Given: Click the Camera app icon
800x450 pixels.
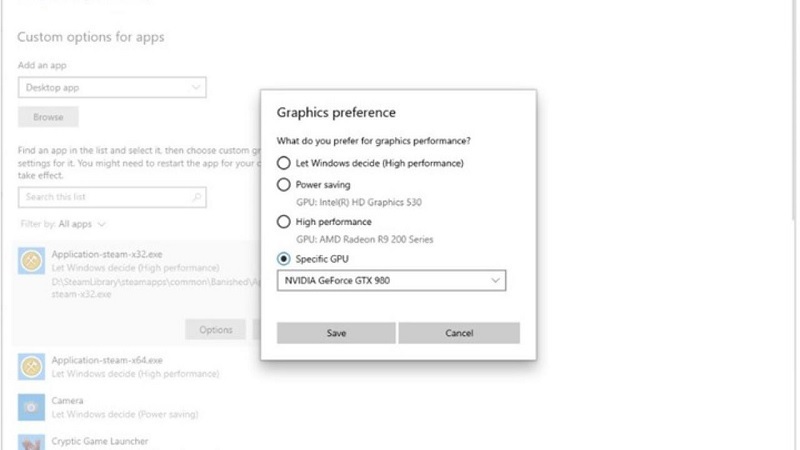Looking at the screenshot, I should pyautogui.click(x=32, y=406).
